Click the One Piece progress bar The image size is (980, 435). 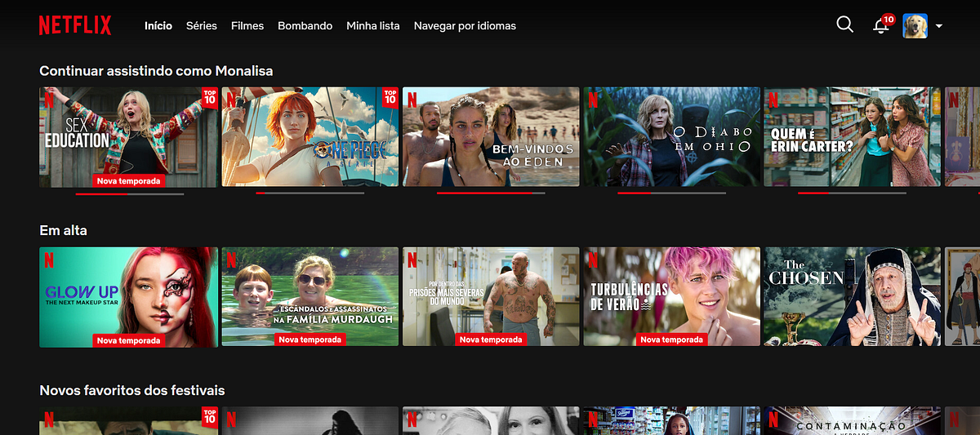point(310,193)
